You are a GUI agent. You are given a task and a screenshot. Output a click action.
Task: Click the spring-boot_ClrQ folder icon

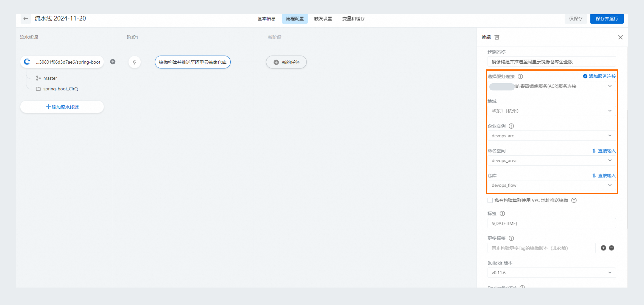(38, 89)
